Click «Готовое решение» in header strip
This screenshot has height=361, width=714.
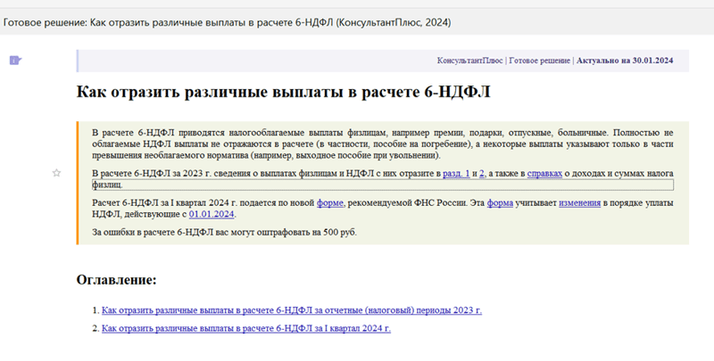[x=540, y=61]
